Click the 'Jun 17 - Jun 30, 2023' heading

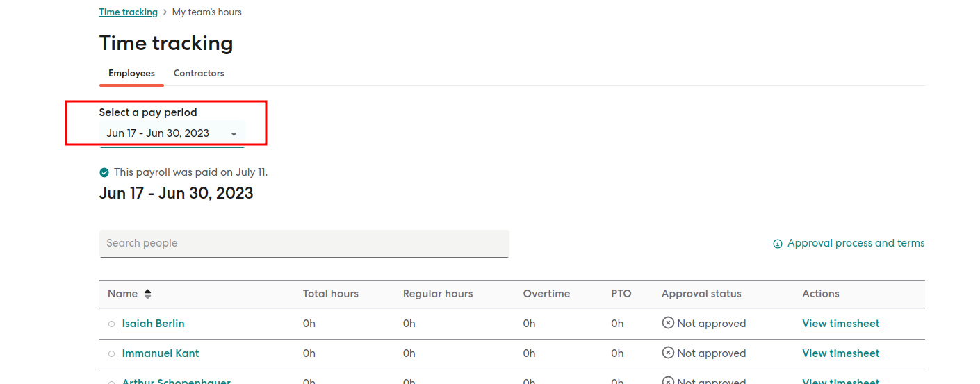[177, 193]
